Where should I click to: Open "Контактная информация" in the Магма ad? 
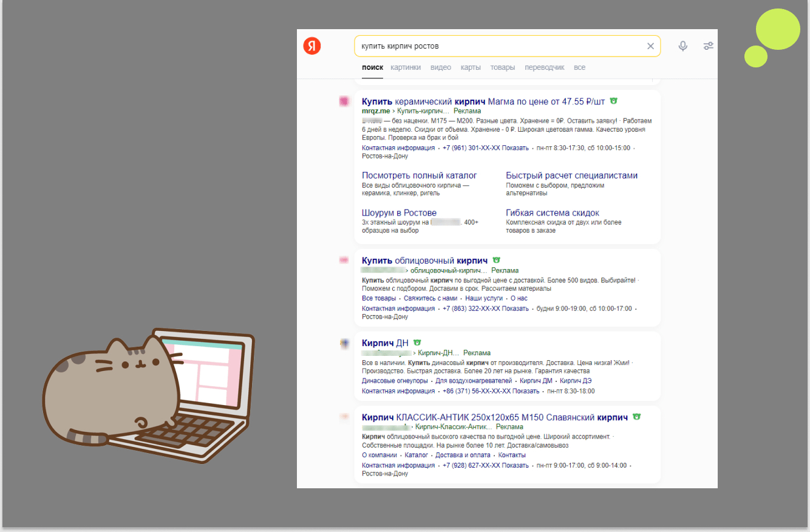[x=398, y=148]
